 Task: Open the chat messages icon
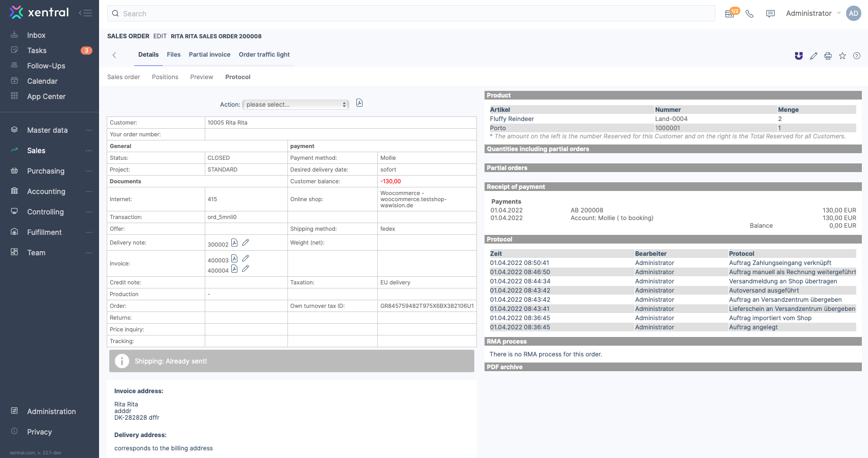(x=770, y=14)
